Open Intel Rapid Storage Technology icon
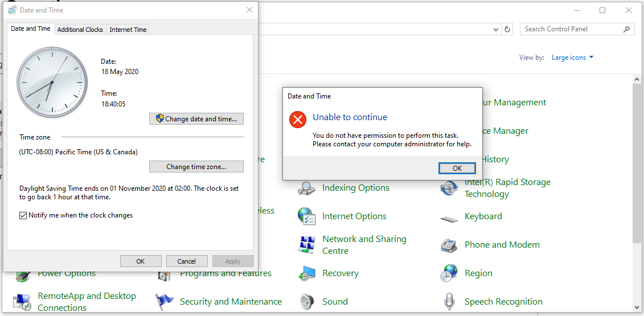 tap(449, 188)
